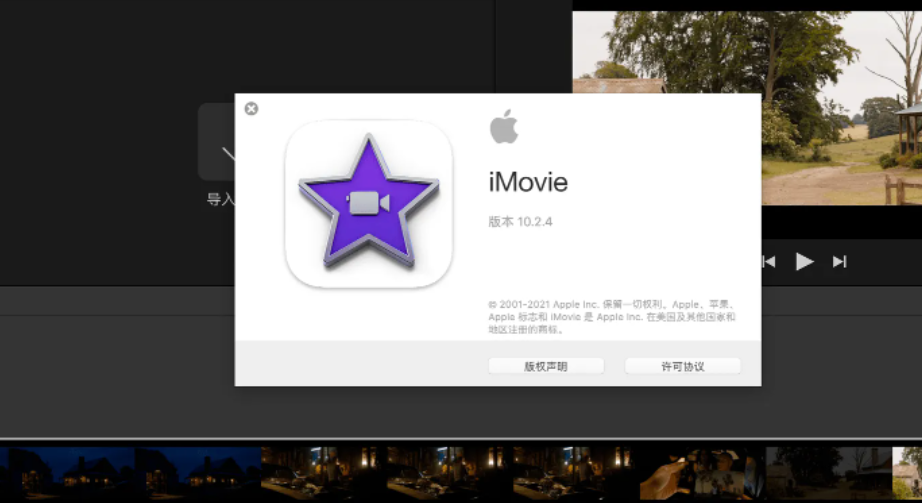Viewport: 922px width, 503px height.
Task: Click the import media arrow button
Action: (217, 142)
